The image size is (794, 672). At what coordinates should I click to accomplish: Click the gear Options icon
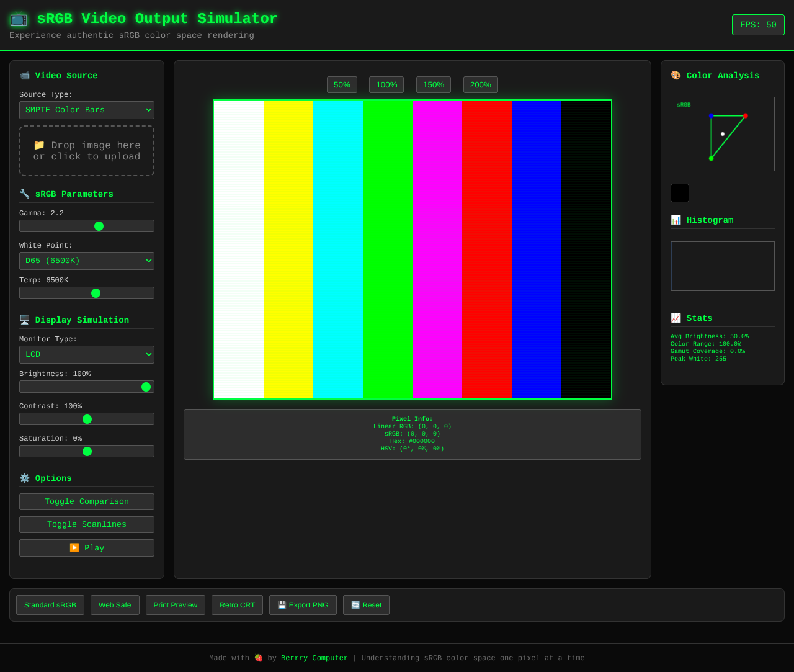coord(24,478)
